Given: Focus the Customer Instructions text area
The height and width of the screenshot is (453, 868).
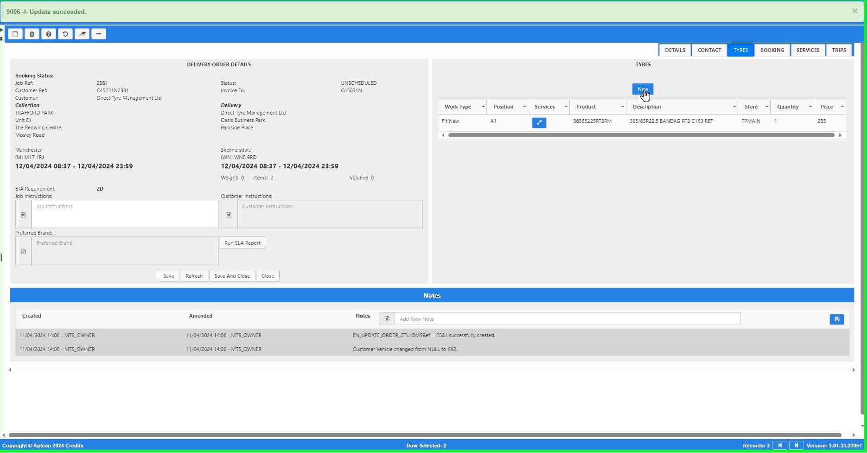Looking at the screenshot, I should coord(330,215).
